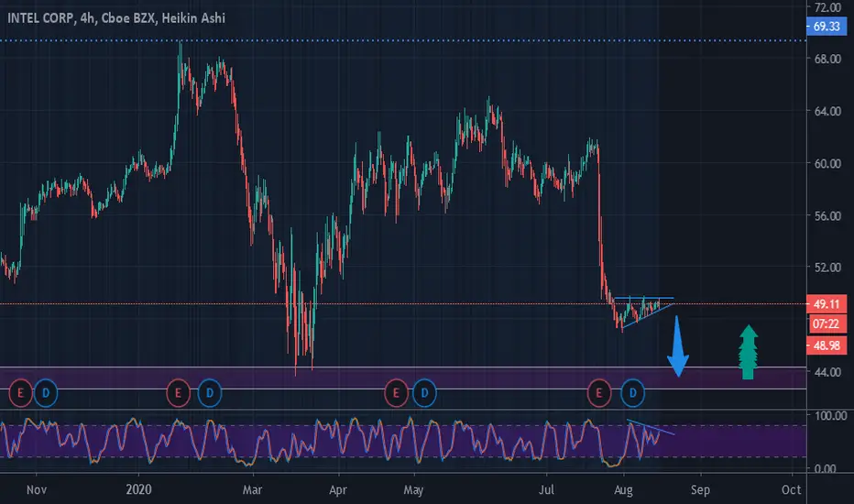
Task: Click the Apr time axis label
Action: [x=338, y=490]
